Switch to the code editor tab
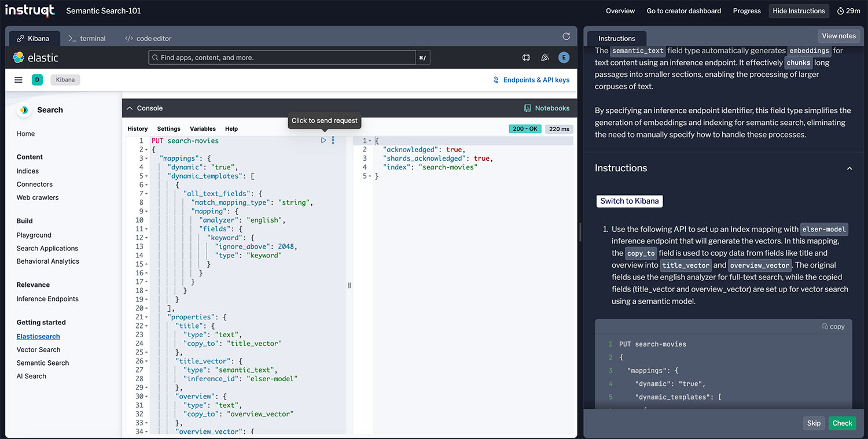 [148, 38]
